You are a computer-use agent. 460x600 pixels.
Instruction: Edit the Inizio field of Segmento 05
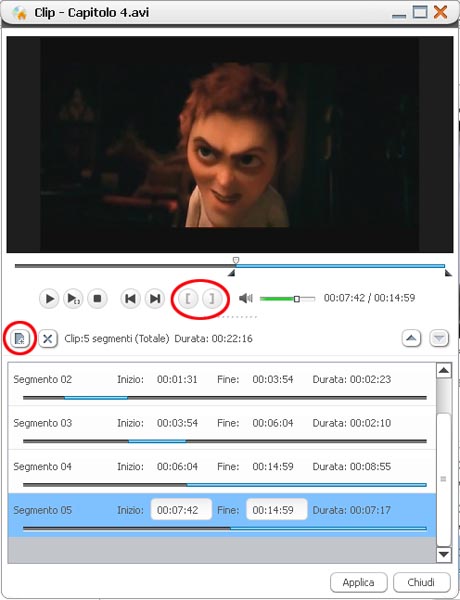[181, 509]
